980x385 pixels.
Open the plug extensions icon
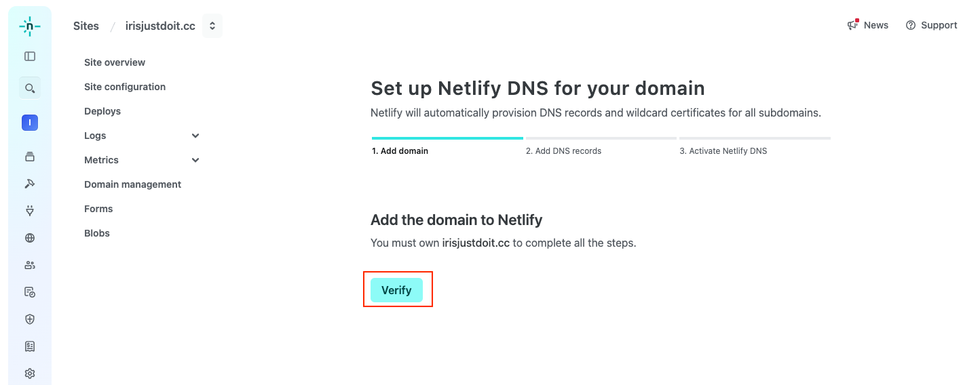pos(29,211)
